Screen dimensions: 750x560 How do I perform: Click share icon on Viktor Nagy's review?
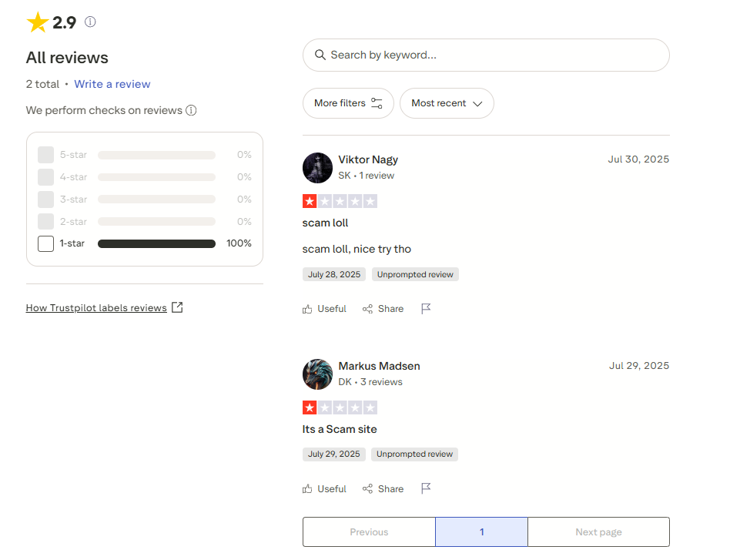(x=367, y=309)
